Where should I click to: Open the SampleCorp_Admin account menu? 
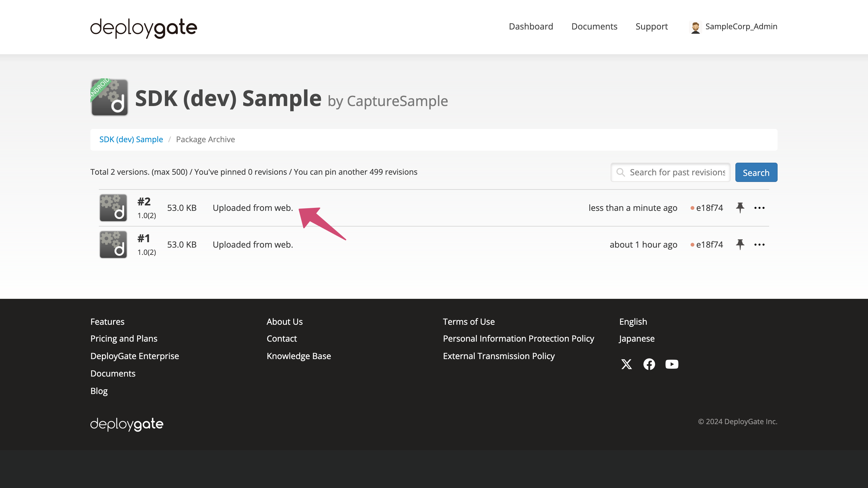741,26
